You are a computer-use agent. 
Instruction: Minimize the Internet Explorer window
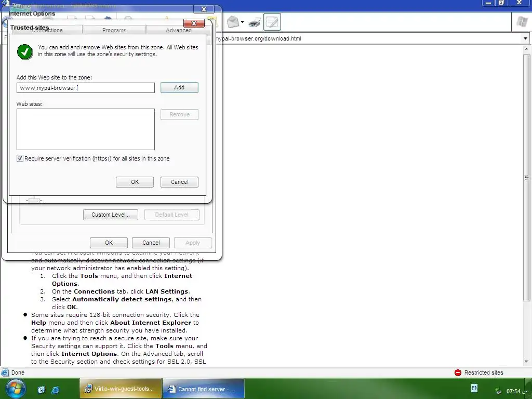tap(488, 3)
